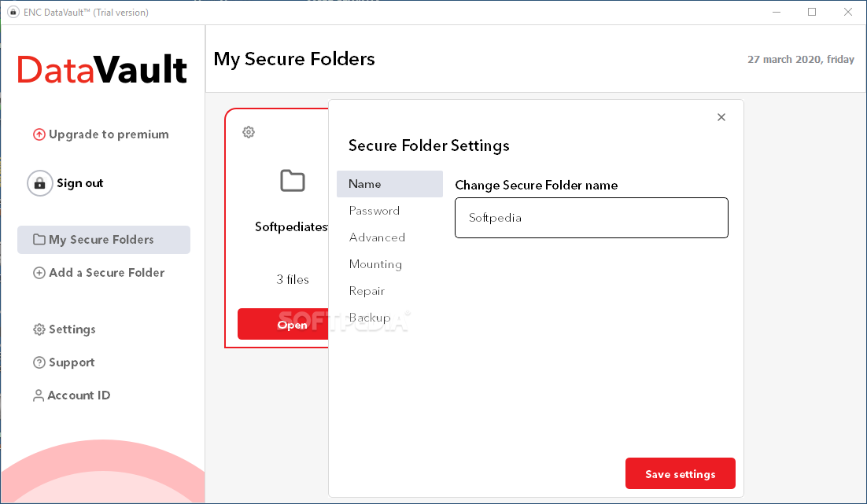Click the lock icon in the title bar
The width and height of the screenshot is (867, 504).
13,12
